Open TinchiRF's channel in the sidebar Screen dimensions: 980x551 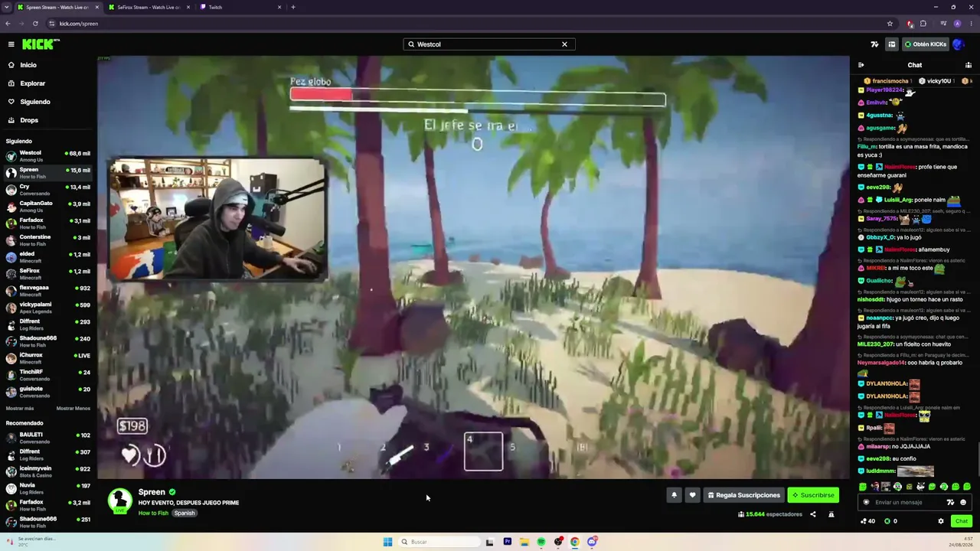tap(47, 375)
